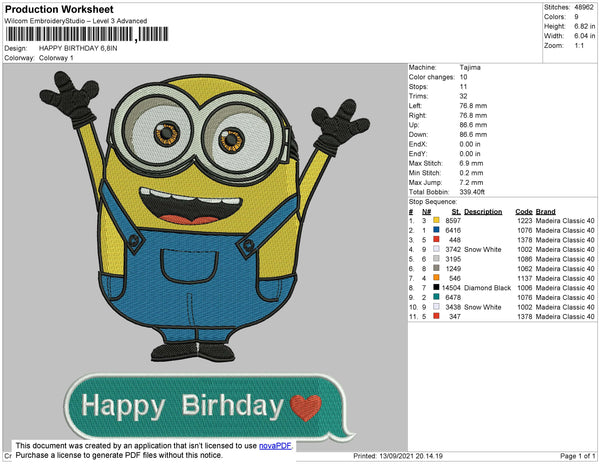Click the Happy Birthday text on the patch
The width and height of the screenshot is (600, 464).
click(x=182, y=406)
